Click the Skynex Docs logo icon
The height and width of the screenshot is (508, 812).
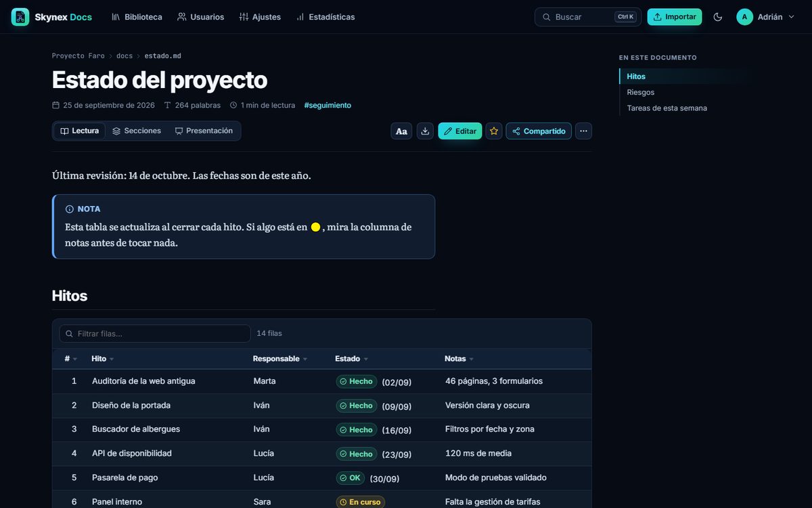(x=20, y=17)
